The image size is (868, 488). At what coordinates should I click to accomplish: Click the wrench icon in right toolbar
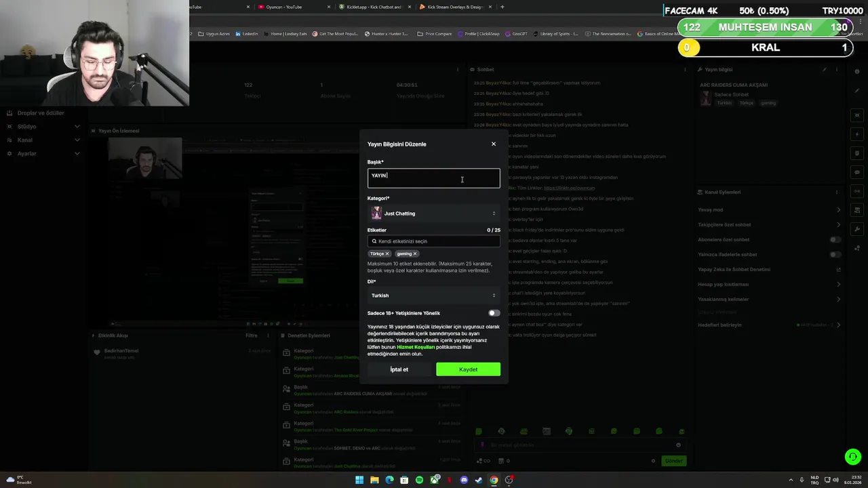pyautogui.click(x=857, y=229)
